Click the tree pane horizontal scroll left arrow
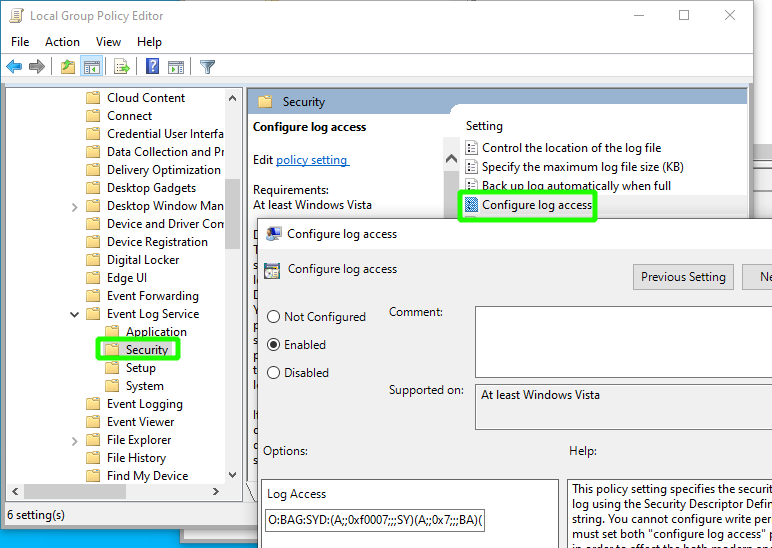Screen dimensions: 772x548 coord(15,491)
